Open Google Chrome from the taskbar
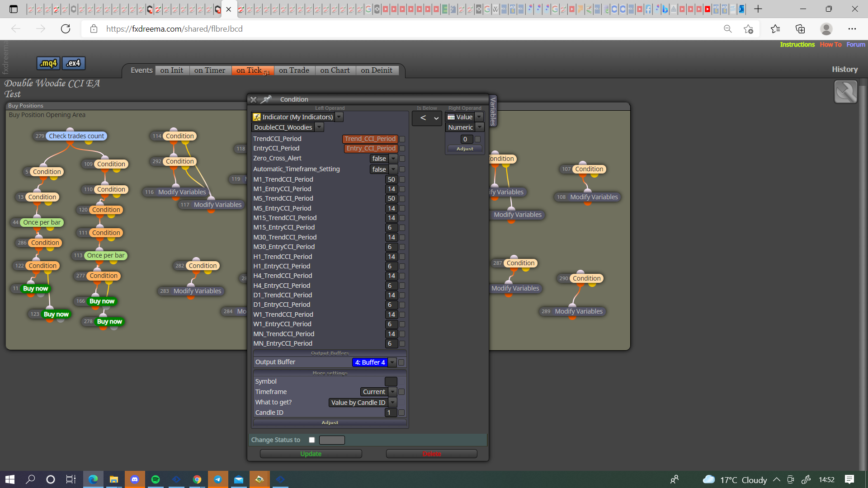The image size is (868, 488). 197,479
